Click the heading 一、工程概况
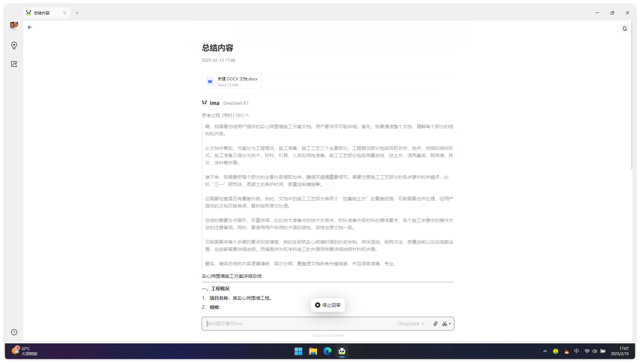The height and width of the screenshot is (364, 640). pyautogui.click(x=216, y=289)
